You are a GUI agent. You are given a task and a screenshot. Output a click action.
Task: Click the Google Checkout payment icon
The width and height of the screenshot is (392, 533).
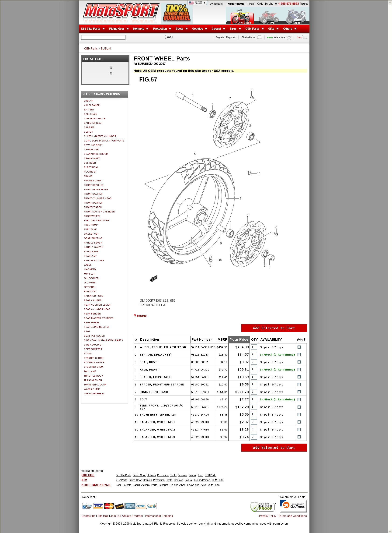point(152,506)
